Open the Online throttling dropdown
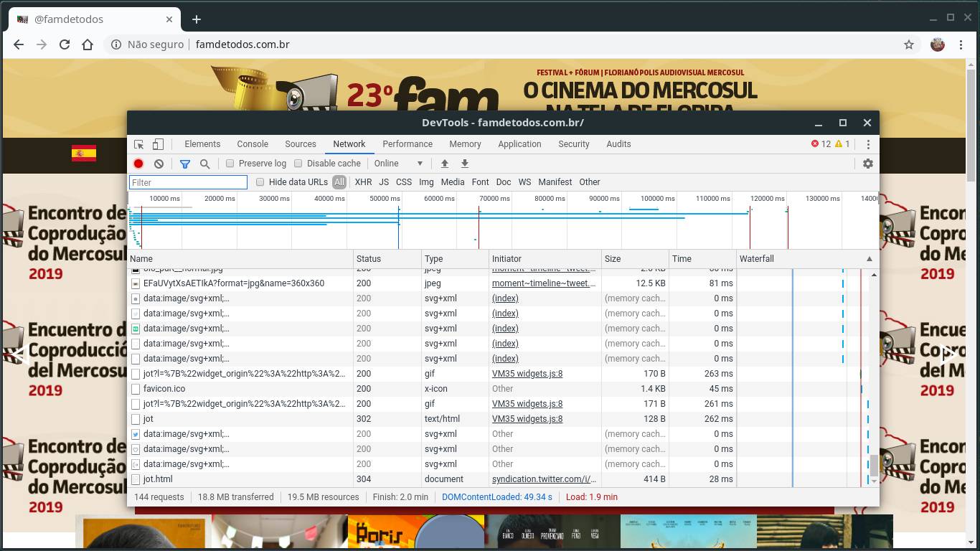 tap(399, 164)
